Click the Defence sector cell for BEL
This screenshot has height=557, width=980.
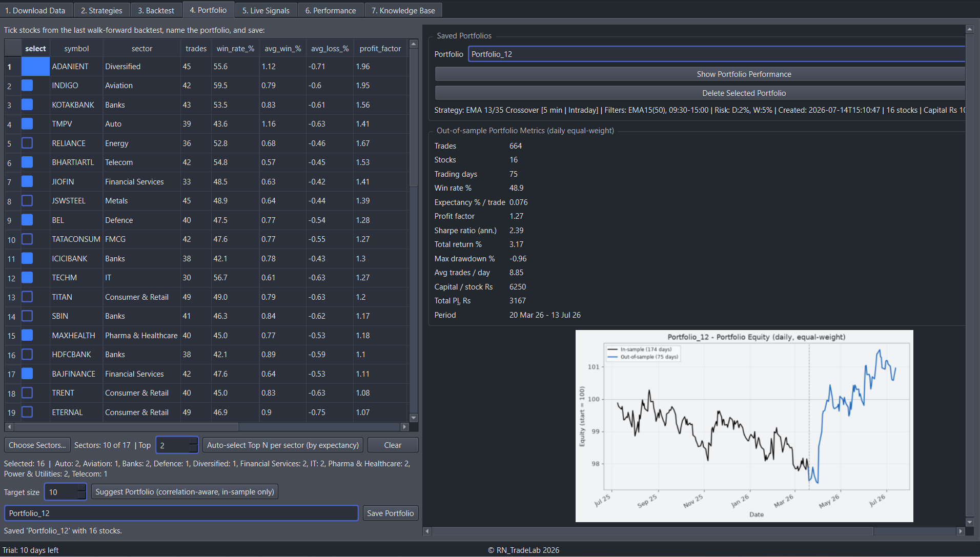[x=141, y=220]
